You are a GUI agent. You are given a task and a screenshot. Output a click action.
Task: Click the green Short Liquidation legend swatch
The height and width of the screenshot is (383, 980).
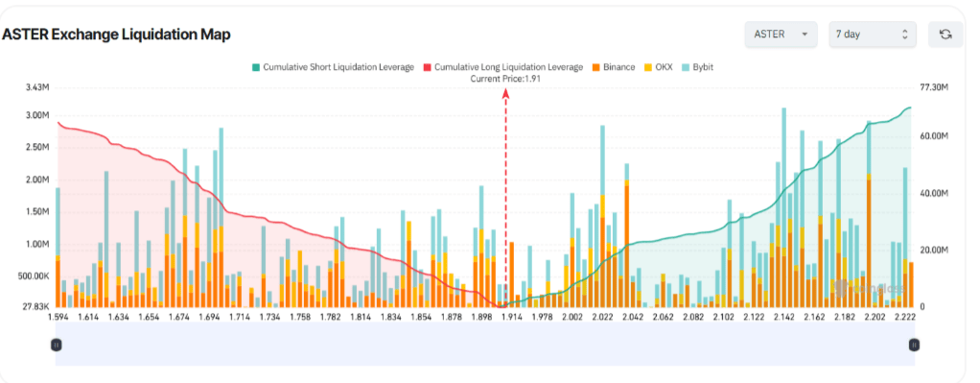[256, 67]
